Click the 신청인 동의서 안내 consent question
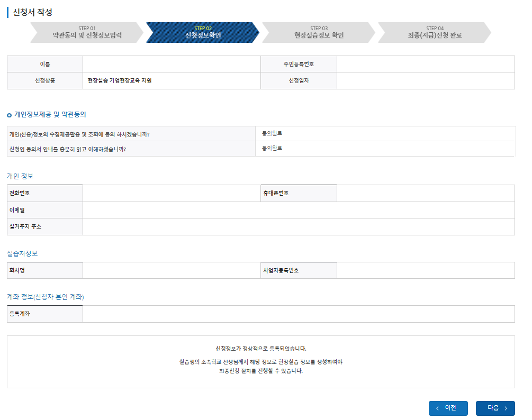The image size is (532, 420). (x=68, y=149)
